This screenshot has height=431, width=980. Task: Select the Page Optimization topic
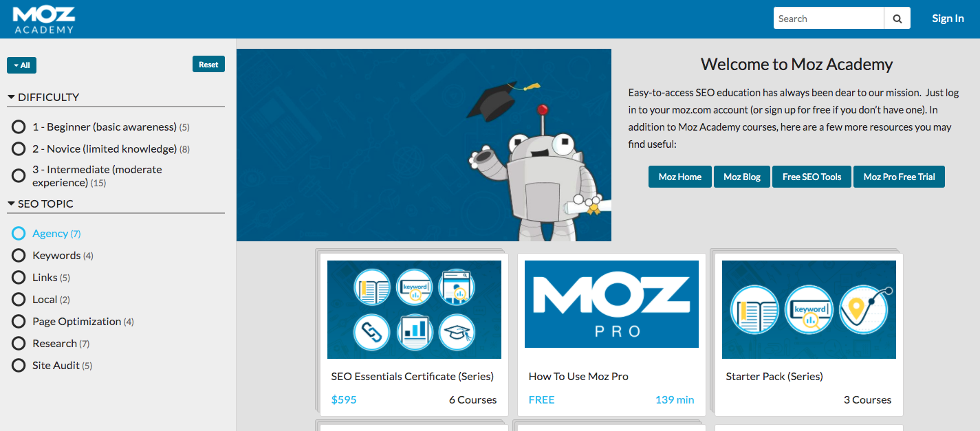coord(19,321)
